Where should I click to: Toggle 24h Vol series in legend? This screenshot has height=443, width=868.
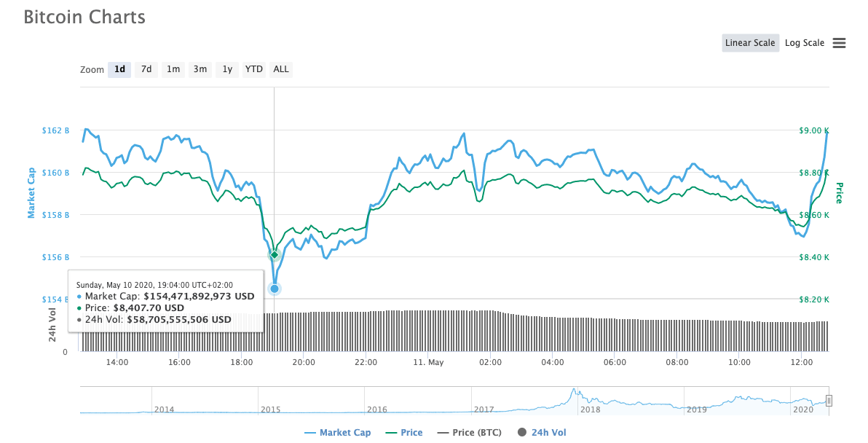click(542, 433)
